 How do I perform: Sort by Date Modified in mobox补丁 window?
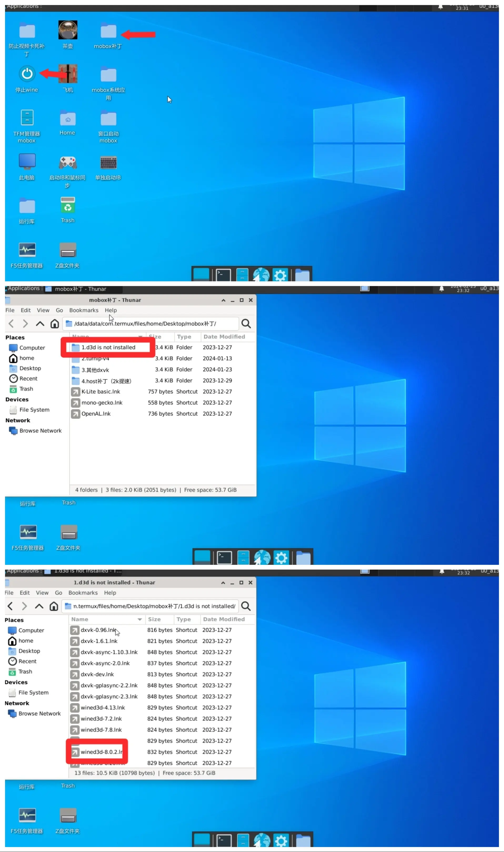(x=224, y=337)
